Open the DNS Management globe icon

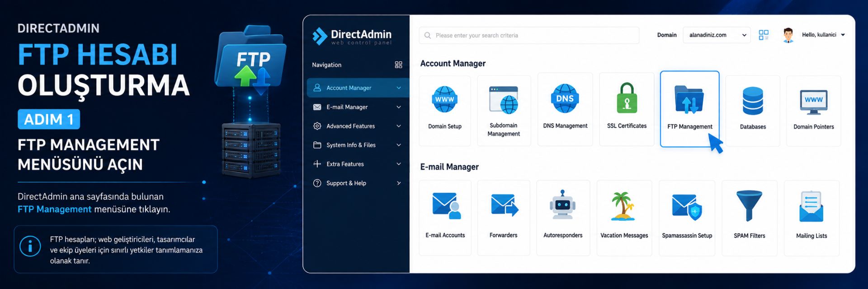tap(565, 98)
